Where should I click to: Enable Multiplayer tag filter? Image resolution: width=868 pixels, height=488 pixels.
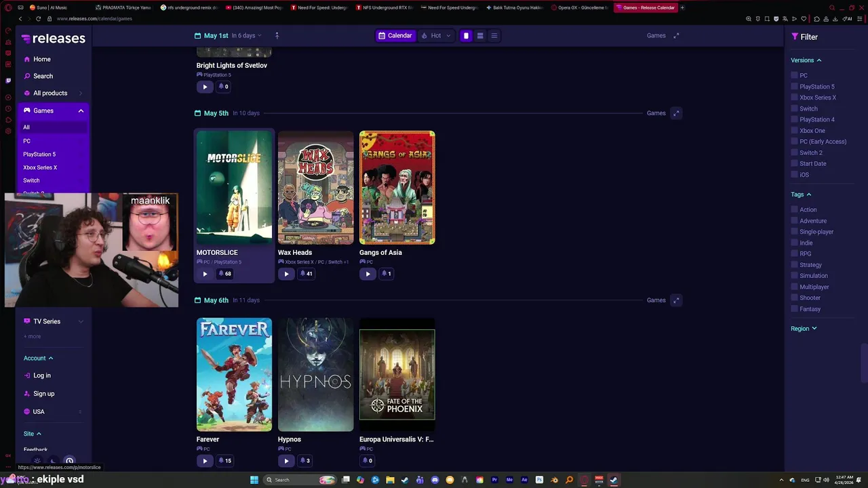point(794,287)
